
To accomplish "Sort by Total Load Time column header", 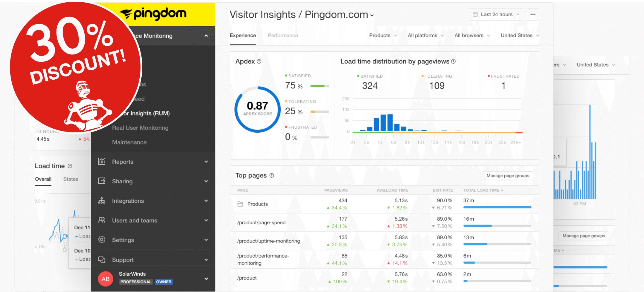I will pyautogui.click(x=483, y=190).
